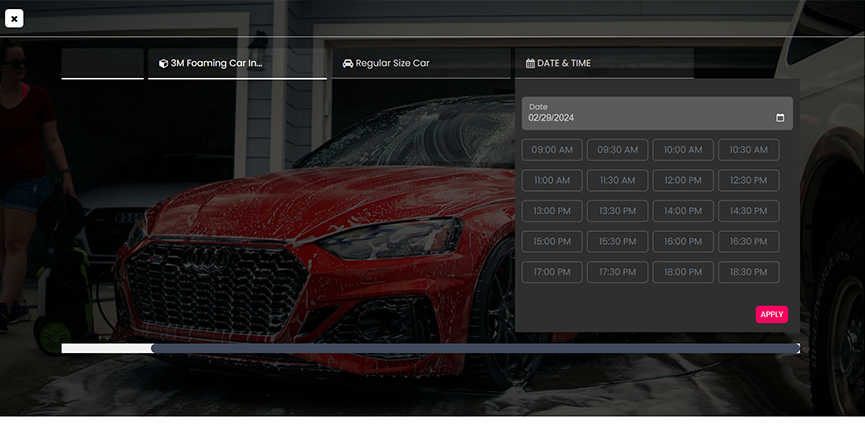Choose the 13:00 PM time slot
Viewport: 865px width, 435px height.
click(x=552, y=211)
